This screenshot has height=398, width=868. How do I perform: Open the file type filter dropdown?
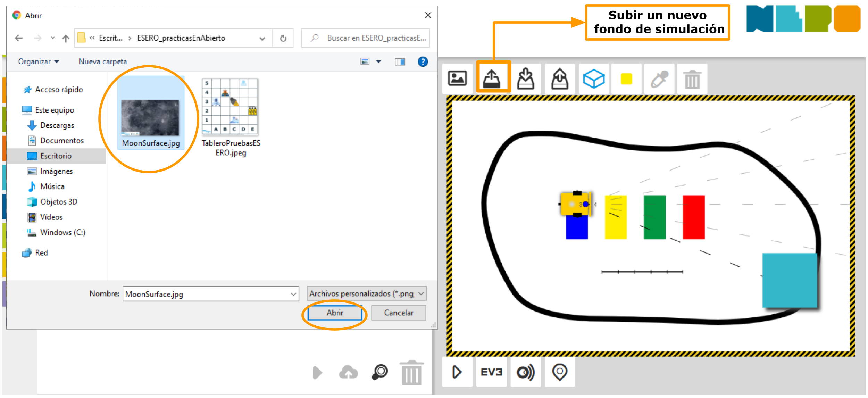coord(421,294)
